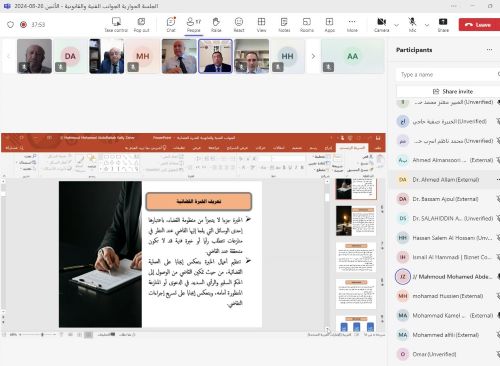Select the DA participant tile
The height and width of the screenshot is (366, 500).
pos(70,56)
